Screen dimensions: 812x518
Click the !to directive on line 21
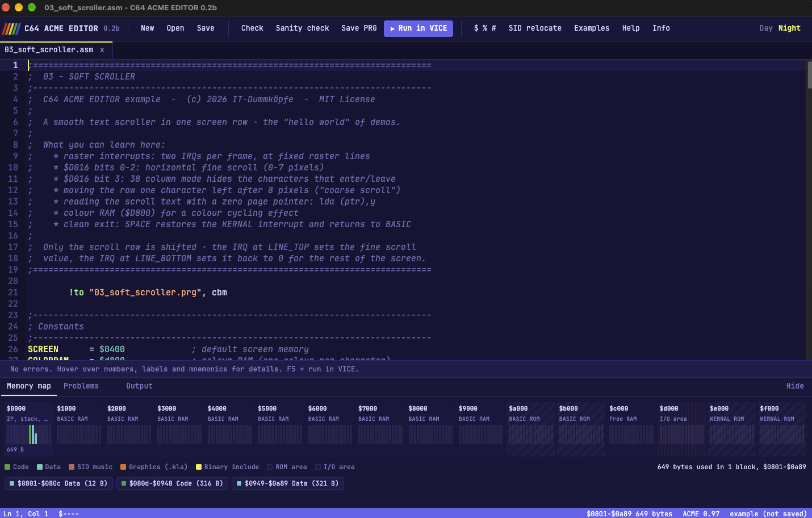77,293
